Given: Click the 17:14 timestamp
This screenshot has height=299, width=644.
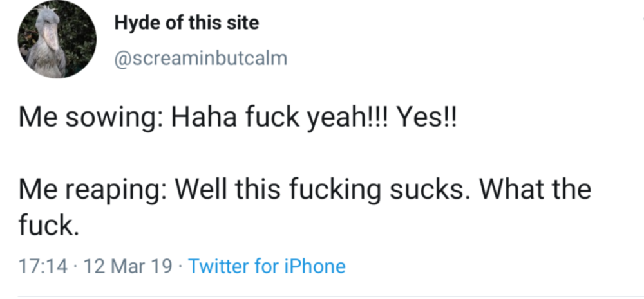Looking at the screenshot, I should tap(43, 266).
